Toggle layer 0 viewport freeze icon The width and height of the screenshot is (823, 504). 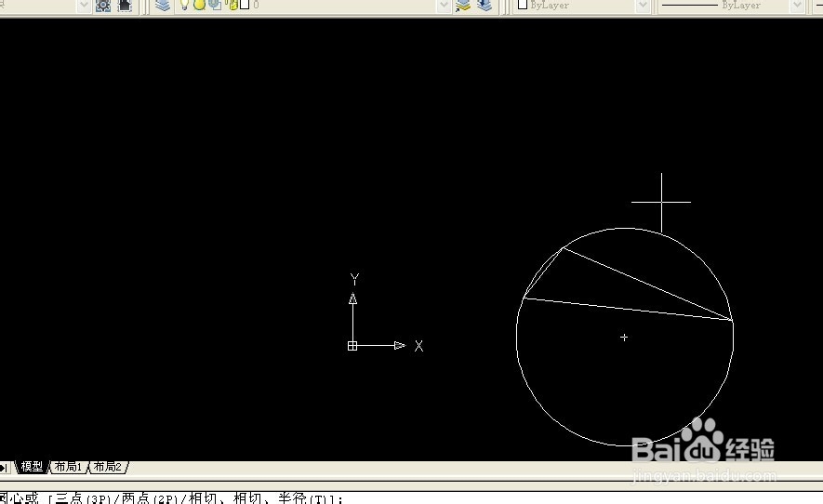(214, 6)
